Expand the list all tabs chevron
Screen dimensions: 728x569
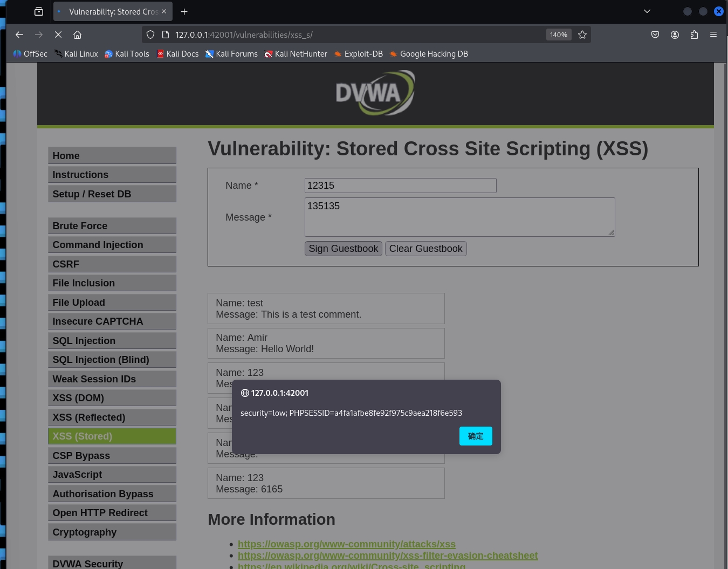[x=647, y=11]
